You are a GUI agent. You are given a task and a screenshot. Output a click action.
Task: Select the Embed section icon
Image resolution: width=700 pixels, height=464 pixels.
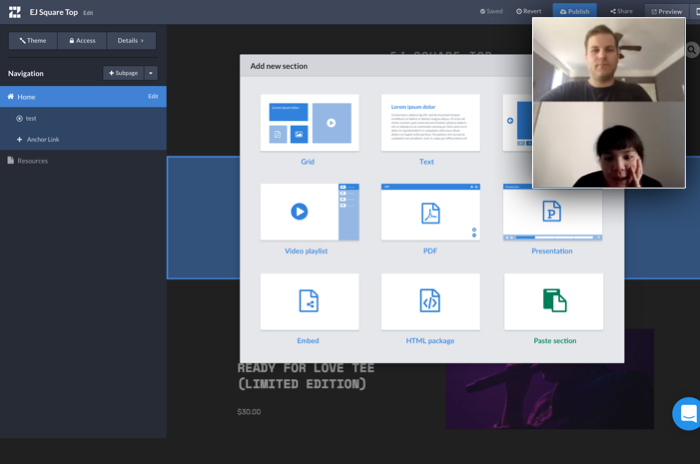point(308,301)
